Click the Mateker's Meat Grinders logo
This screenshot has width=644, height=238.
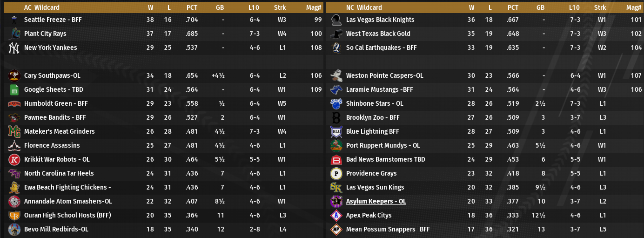pyautogui.click(x=13, y=132)
